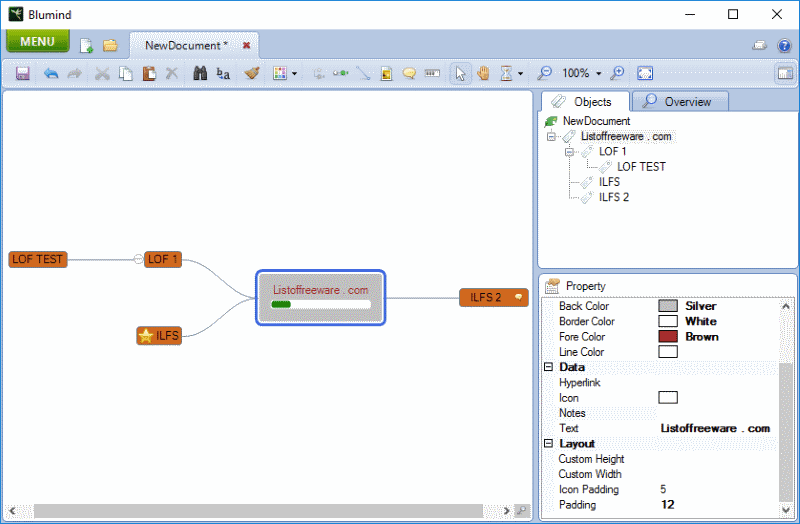Image resolution: width=800 pixels, height=524 pixels.
Task: Click the Zoom Out magnifier icon
Action: [x=544, y=73]
